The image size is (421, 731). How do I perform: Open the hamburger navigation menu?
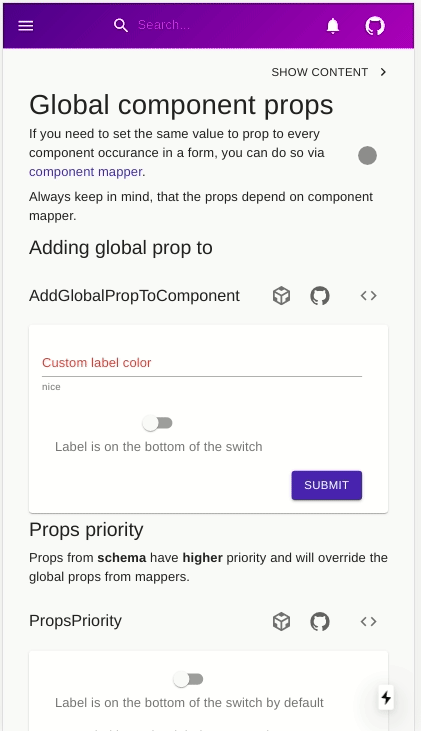[x=26, y=26]
